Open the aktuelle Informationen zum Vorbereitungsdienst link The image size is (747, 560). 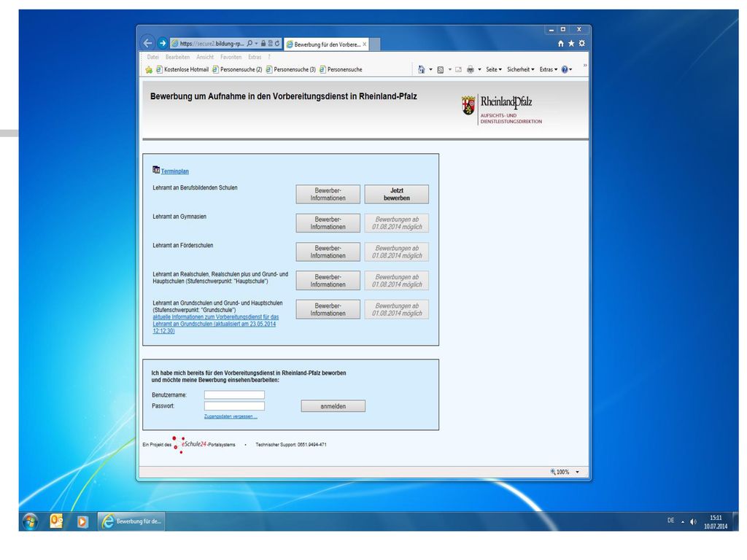[x=216, y=324]
